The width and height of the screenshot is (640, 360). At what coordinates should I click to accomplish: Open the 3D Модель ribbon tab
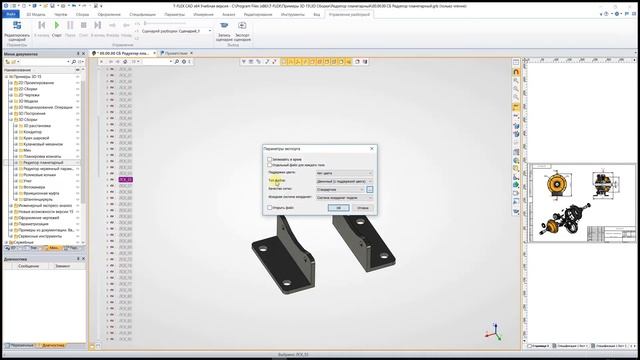coord(36,14)
